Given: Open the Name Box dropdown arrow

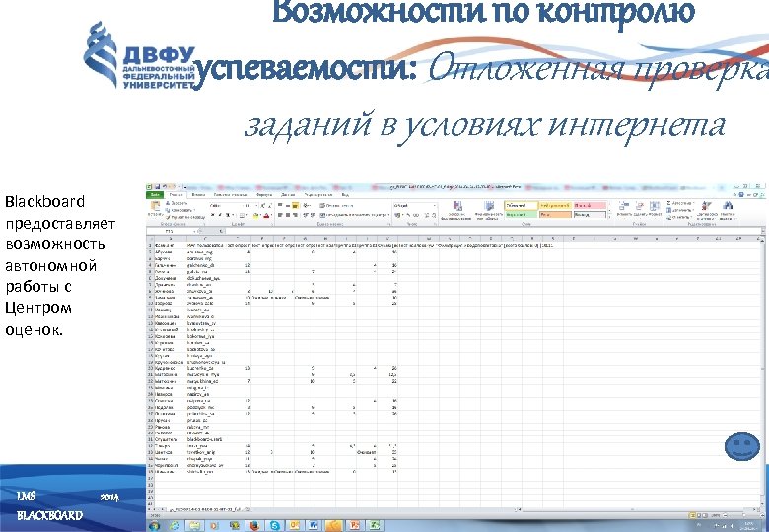Looking at the screenshot, I should point(194,231).
